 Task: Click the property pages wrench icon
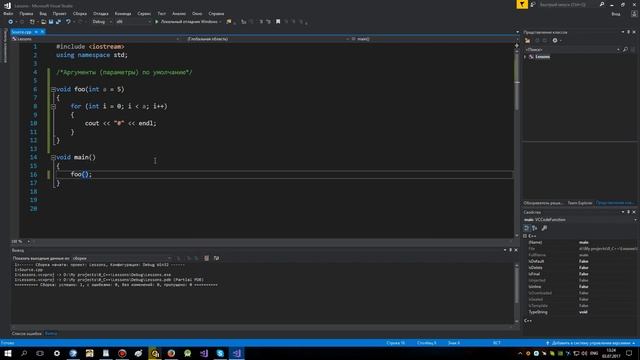544,228
